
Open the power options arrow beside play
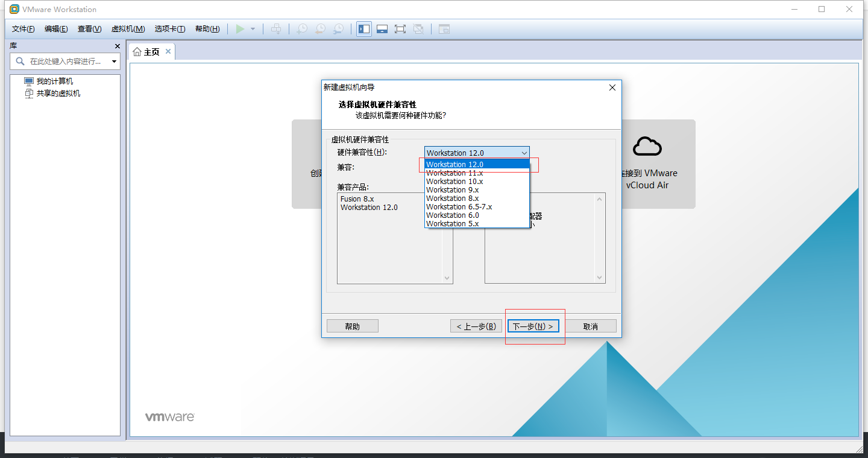253,29
